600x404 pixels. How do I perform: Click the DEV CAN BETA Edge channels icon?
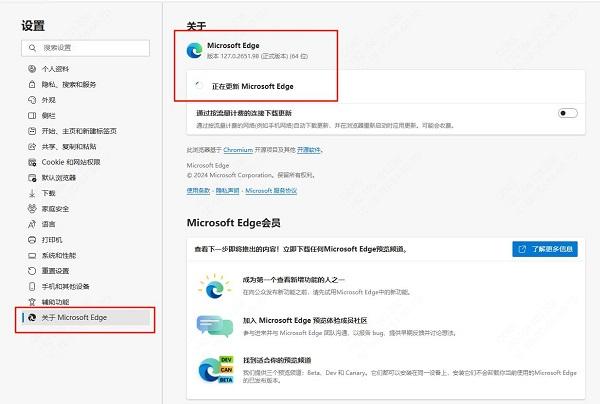click(216, 370)
